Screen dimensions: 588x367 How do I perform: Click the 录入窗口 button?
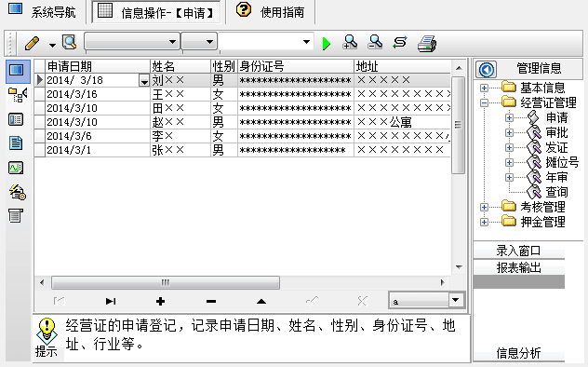tap(518, 251)
